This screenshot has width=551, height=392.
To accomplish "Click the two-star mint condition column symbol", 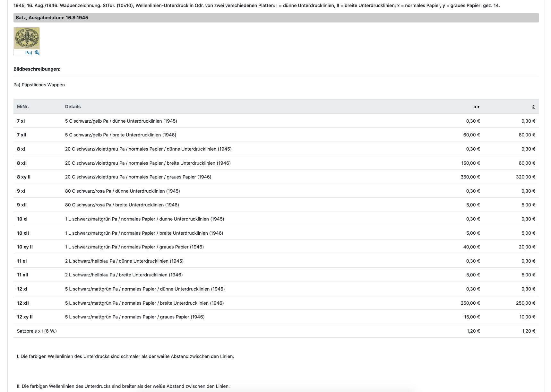I will pyautogui.click(x=477, y=107).
